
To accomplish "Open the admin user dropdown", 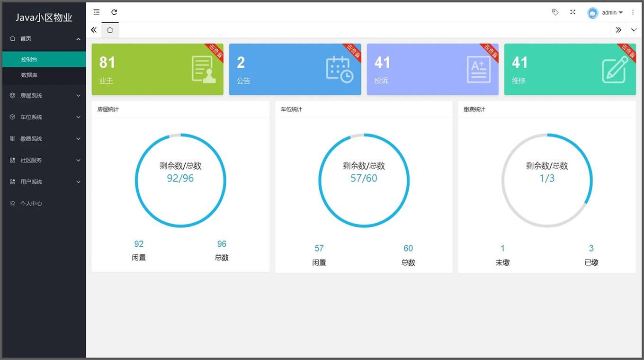I will (605, 13).
